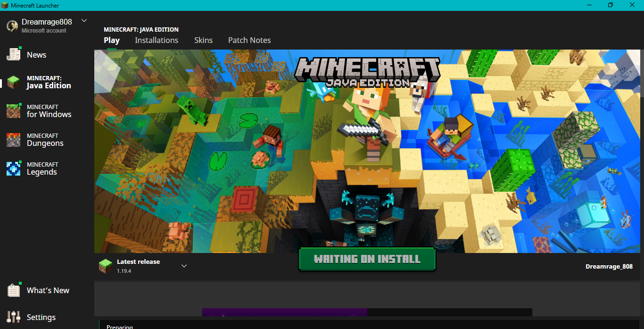Open the Minecraft Legends icon

(14, 169)
